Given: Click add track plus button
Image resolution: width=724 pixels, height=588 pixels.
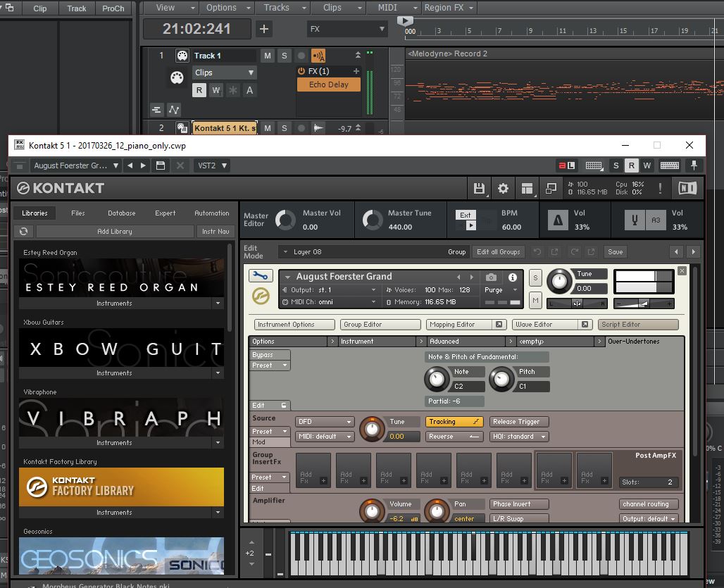Looking at the screenshot, I should click(263, 29).
